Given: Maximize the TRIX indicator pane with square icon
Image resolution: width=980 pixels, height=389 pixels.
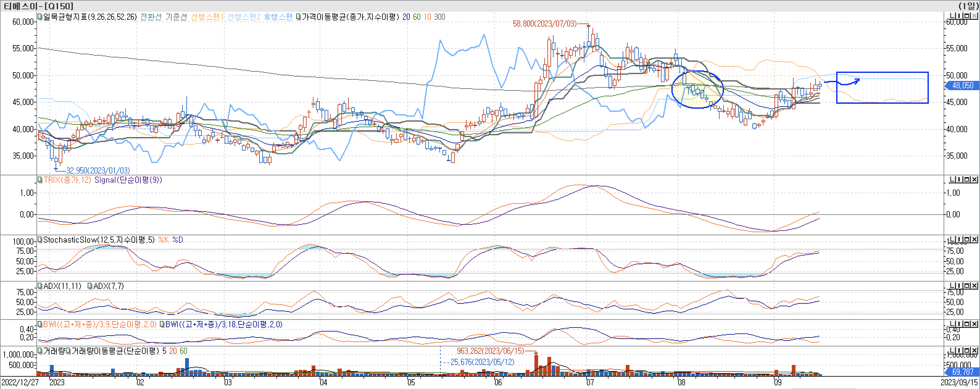Looking at the screenshot, I should point(967,179).
